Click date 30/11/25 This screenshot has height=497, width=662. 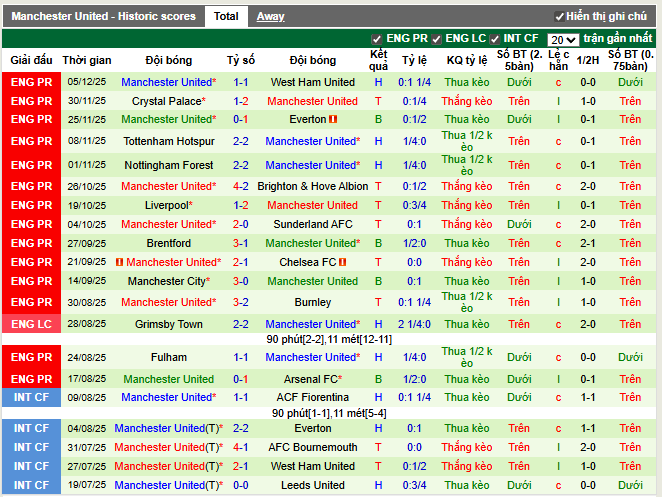click(87, 101)
